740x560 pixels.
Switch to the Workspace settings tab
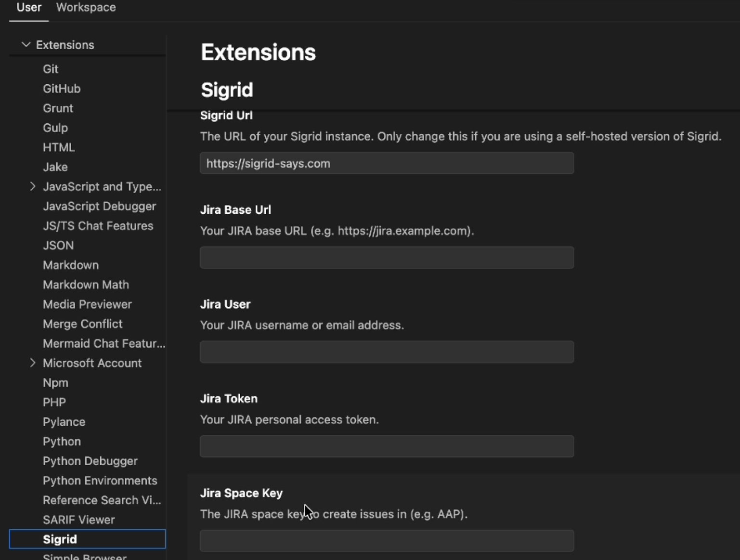click(86, 8)
